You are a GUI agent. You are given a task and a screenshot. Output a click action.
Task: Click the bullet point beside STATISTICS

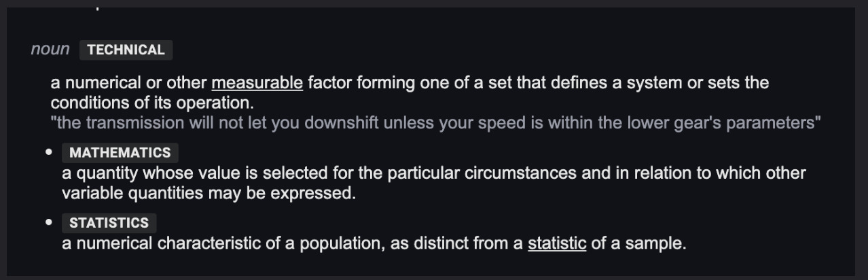click(49, 222)
